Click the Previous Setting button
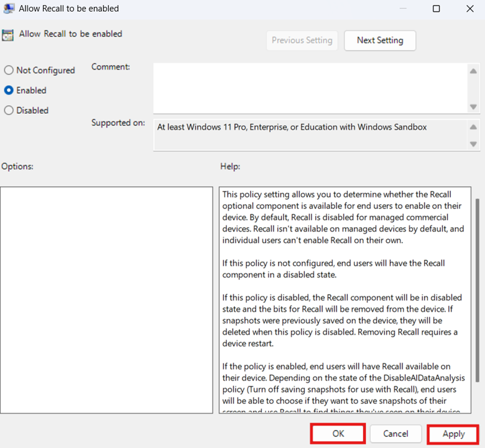The image size is (485, 448). [x=302, y=40]
